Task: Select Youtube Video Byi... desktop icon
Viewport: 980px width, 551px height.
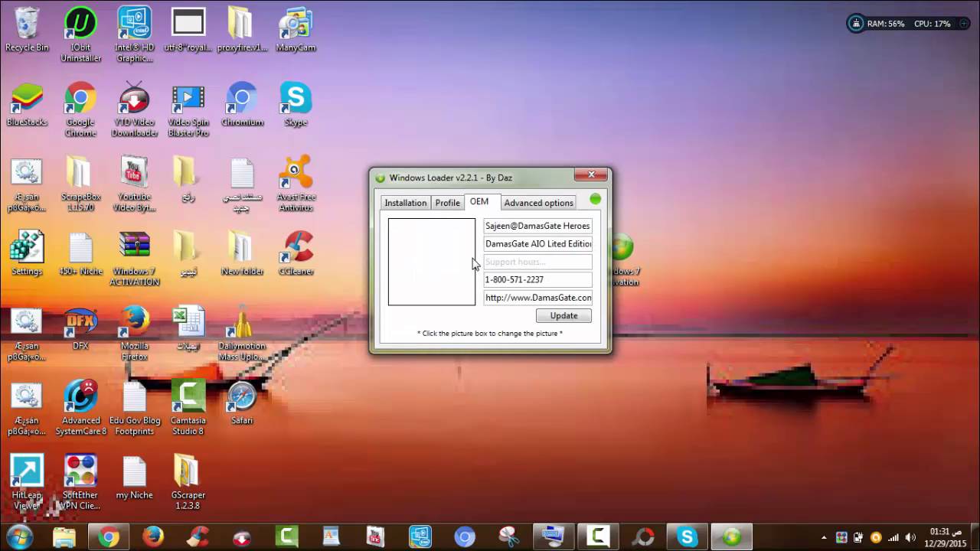Action: [134, 184]
